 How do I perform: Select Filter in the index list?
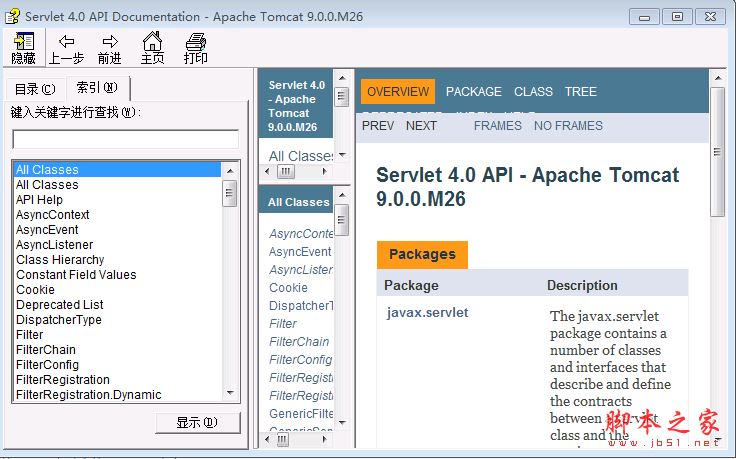pyautogui.click(x=30, y=335)
